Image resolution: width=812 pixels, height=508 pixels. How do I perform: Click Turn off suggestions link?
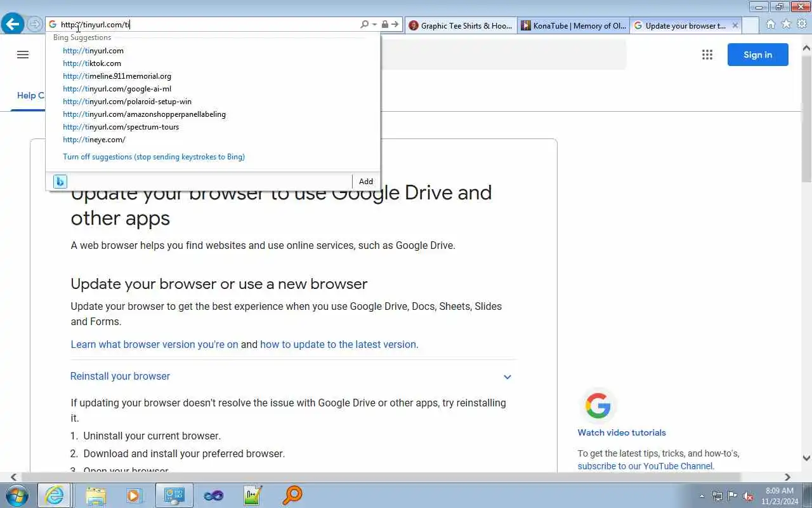[154, 157]
